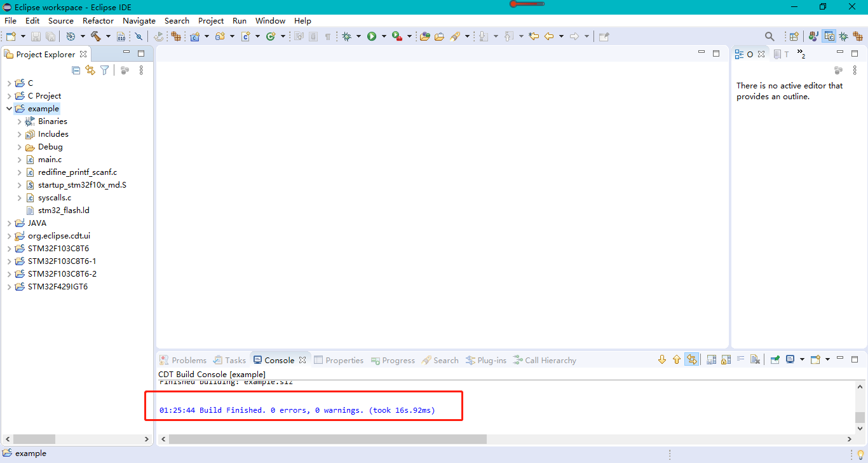
Task: Open the Build hammer dropdown arrow
Action: pos(108,36)
